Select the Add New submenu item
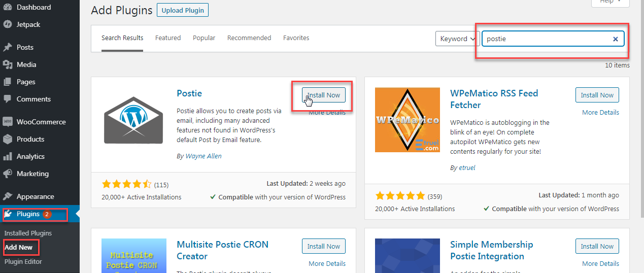Screen dimensions: 644x273 pyautogui.click(x=19, y=248)
